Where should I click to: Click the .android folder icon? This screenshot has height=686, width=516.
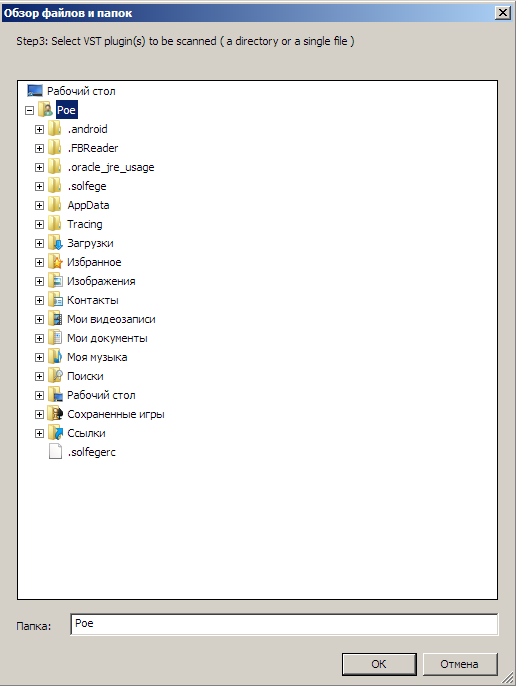[55, 129]
